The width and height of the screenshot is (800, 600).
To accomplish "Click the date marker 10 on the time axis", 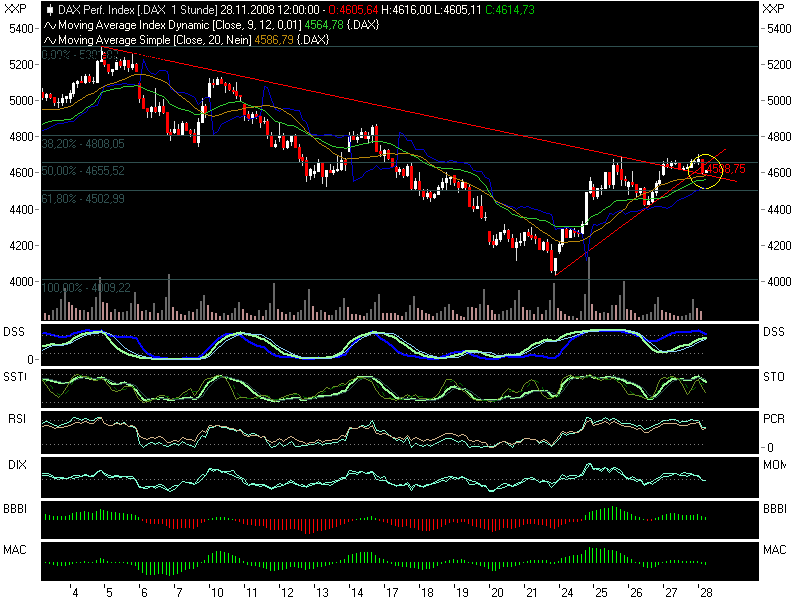I will coord(215,590).
